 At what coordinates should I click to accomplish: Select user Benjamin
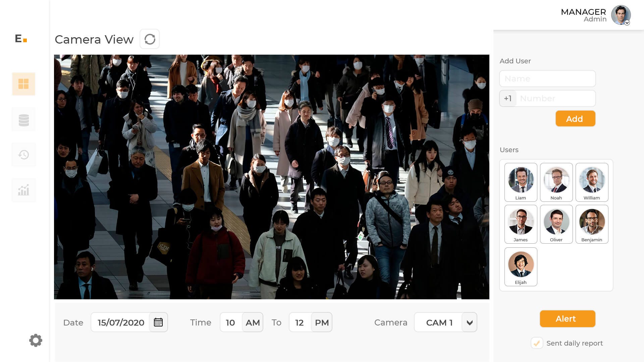[592, 224]
